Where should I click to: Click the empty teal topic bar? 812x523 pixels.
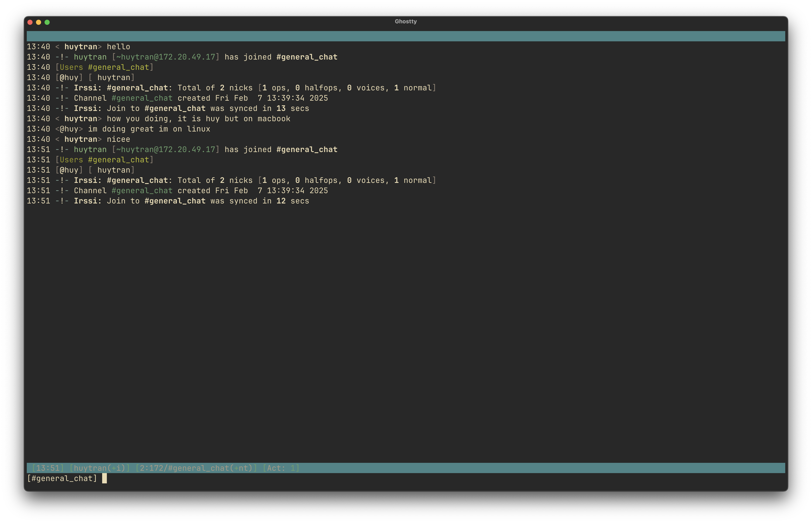click(405, 36)
